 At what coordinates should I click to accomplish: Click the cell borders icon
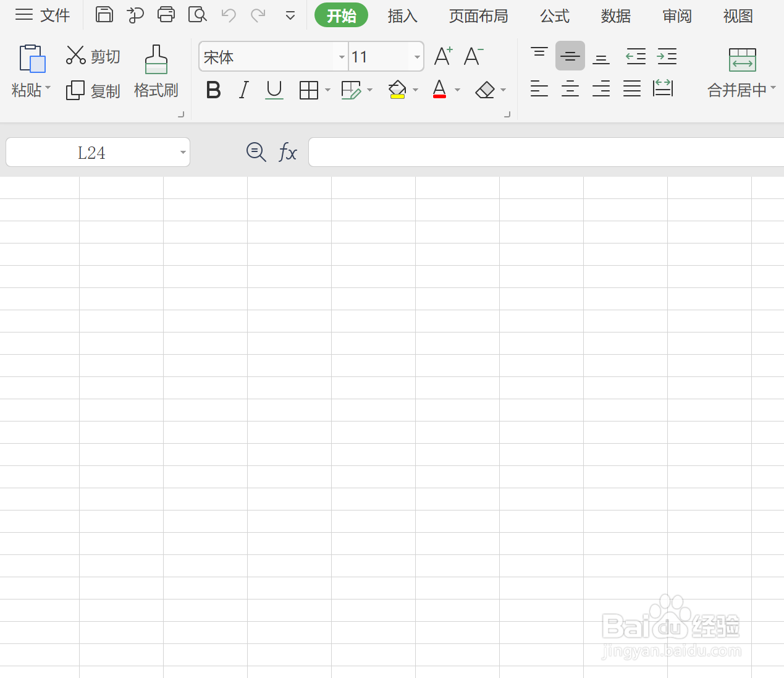pos(308,90)
